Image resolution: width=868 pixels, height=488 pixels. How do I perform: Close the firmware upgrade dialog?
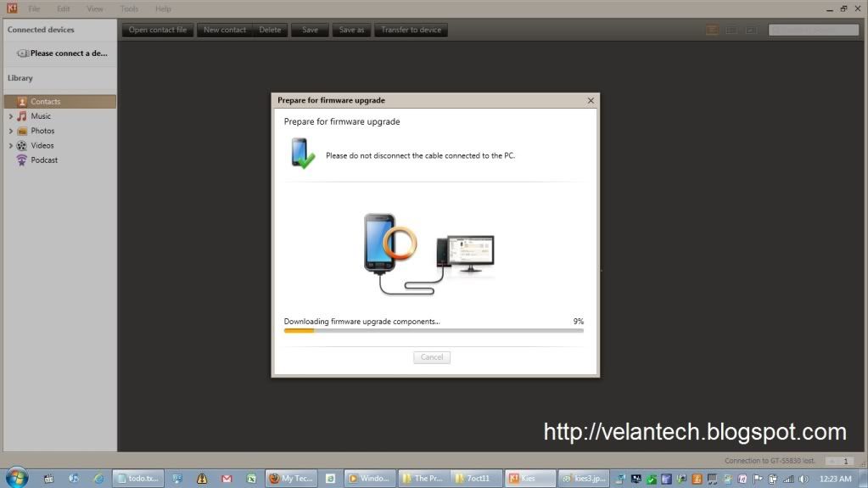591,100
